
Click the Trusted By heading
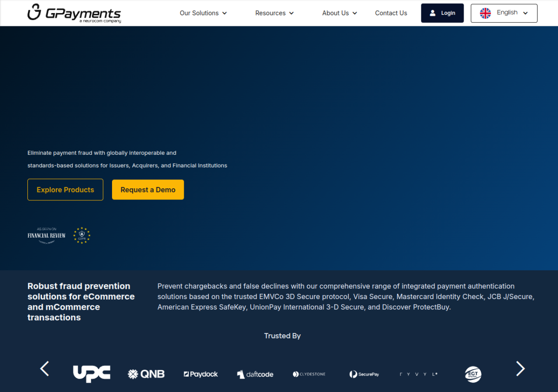pos(282,336)
